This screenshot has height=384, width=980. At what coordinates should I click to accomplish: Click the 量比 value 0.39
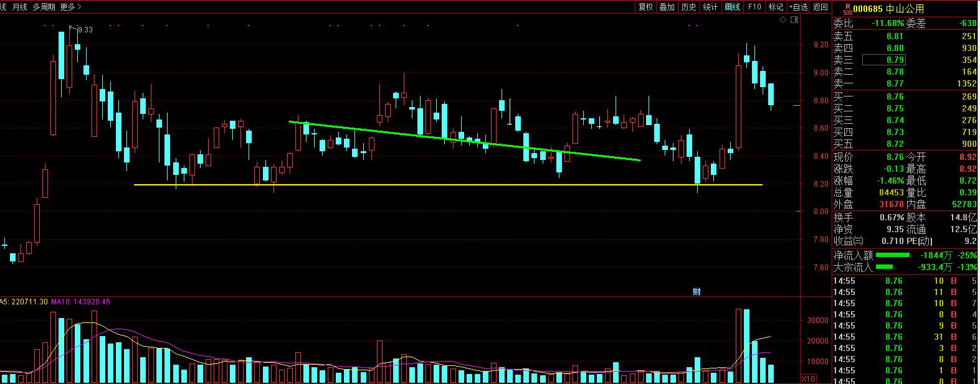click(968, 193)
